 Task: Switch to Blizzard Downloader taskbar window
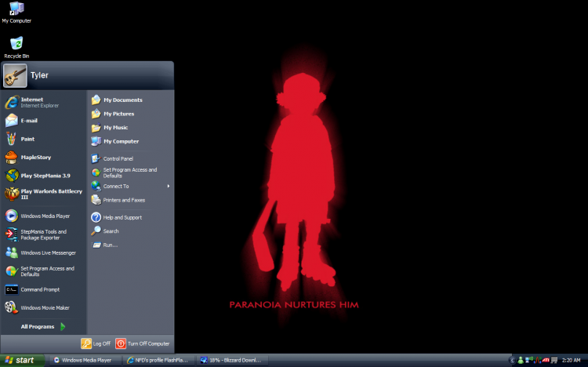point(232,360)
